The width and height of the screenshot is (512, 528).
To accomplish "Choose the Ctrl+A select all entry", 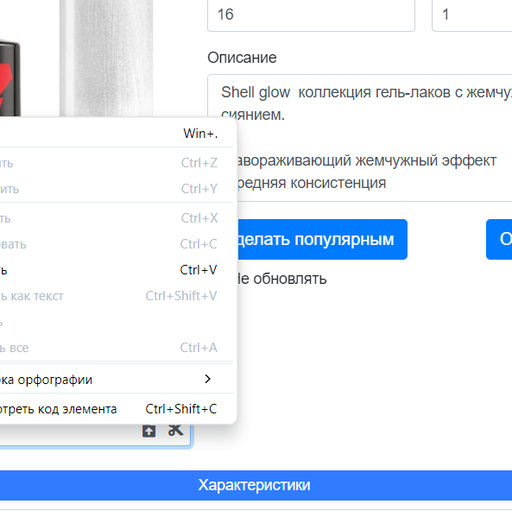I will [x=117, y=348].
